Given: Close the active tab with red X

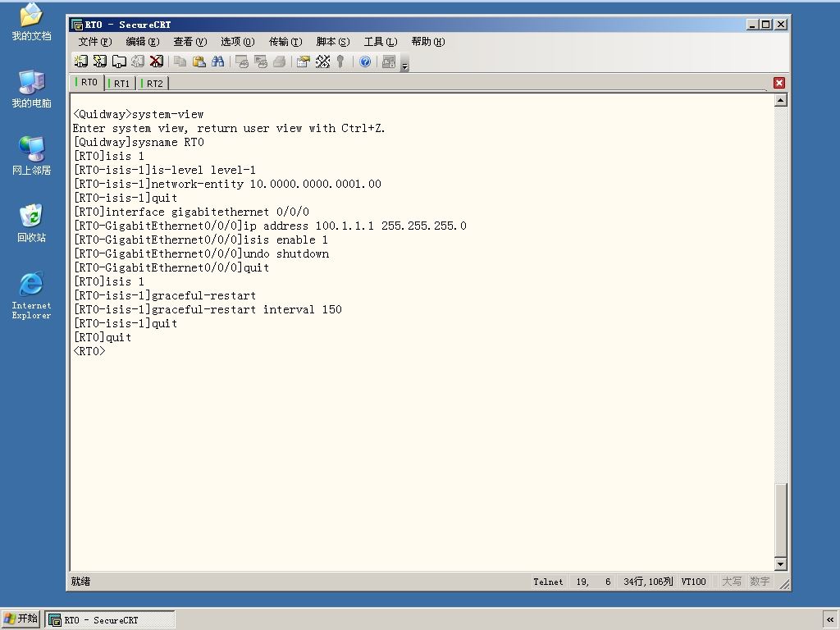Looking at the screenshot, I should (779, 83).
